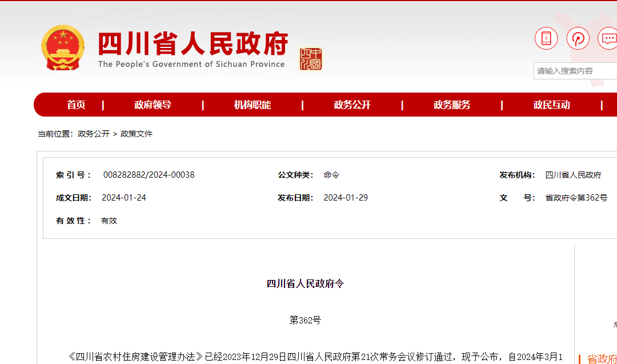Click 政务公开 in the breadcrumb
617x364 pixels.
(x=94, y=134)
